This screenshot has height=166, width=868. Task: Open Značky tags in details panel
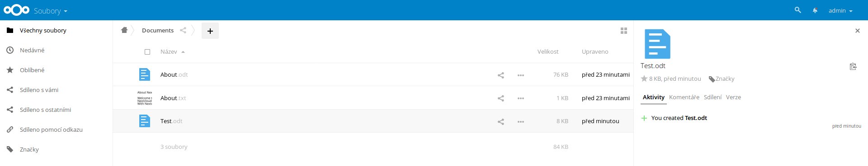point(722,78)
